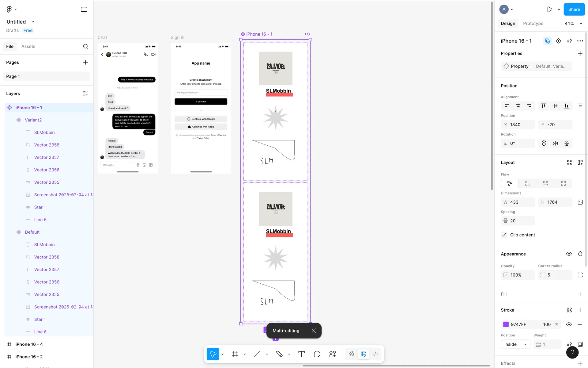Select the Comment tool
Screen dimensions: 588x368
coord(317,354)
